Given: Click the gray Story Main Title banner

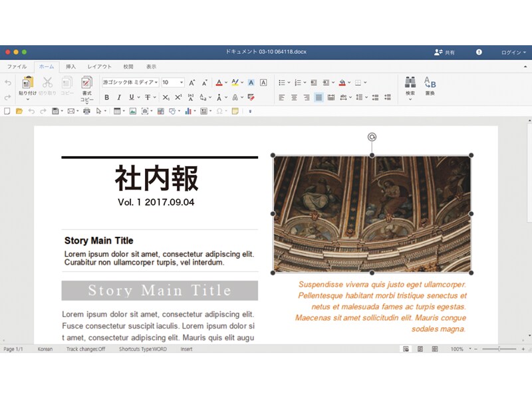Looking at the screenshot, I should [160, 291].
